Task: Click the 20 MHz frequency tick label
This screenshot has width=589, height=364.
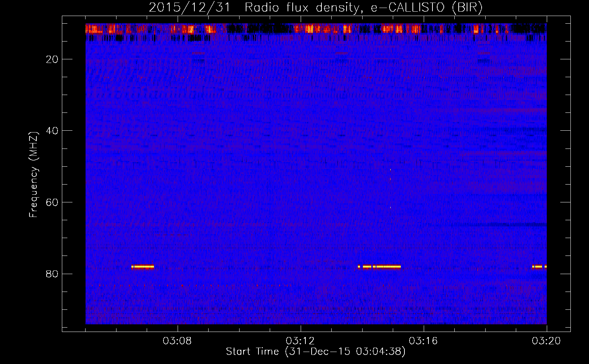Action: 52,59
